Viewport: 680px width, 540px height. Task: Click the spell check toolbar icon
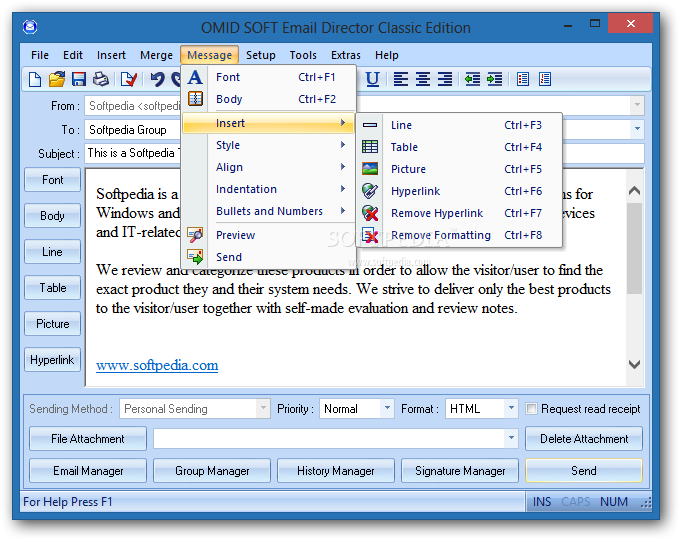[129, 79]
